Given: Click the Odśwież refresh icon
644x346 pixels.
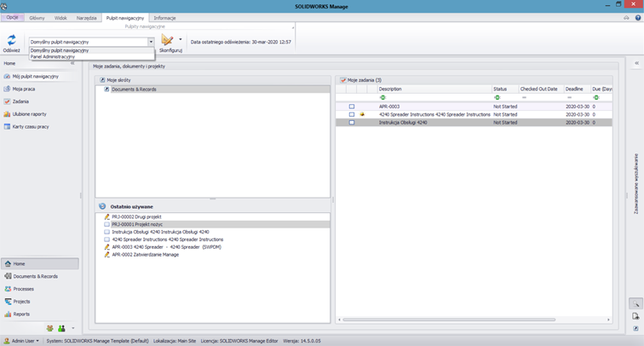Looking at the screenshot, I should pyautogui.click(x=12, y=40).
